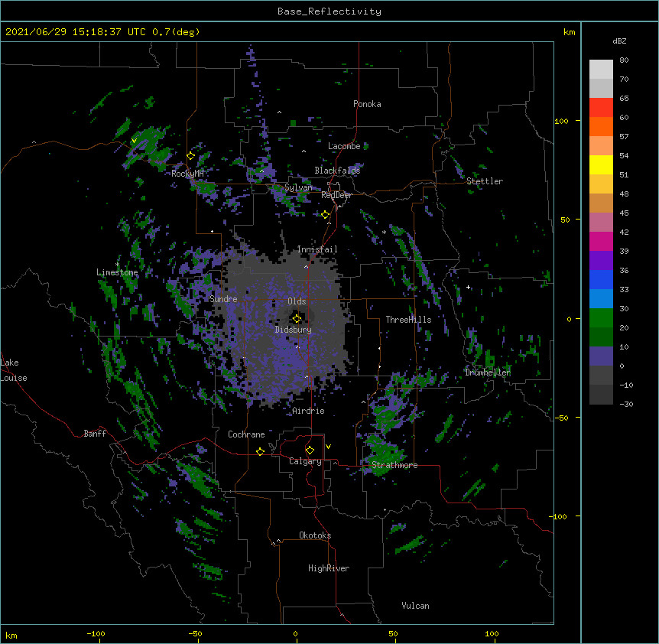Click the Okotoks label

coord(315,535)
